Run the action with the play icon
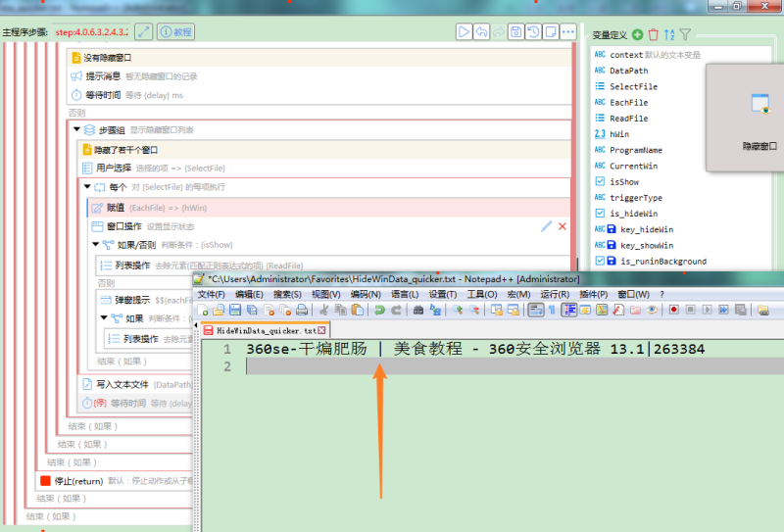 click(x=464, y=32)
